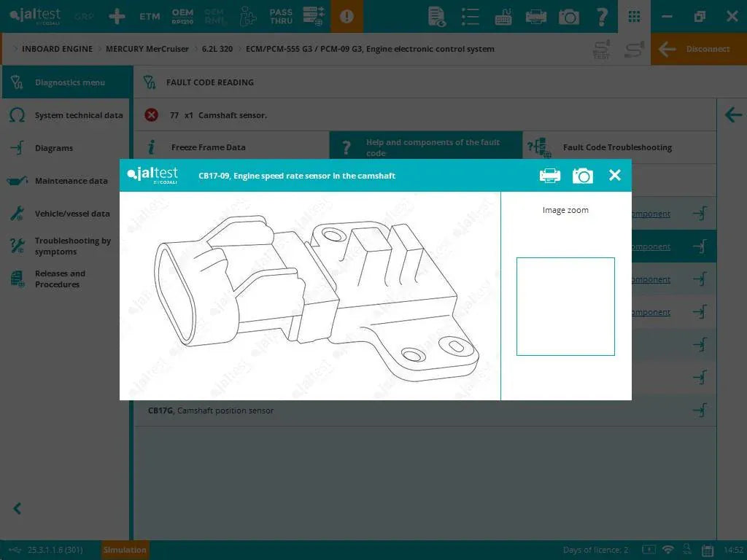
Task: Click the Image zoom selection box
Action: tap(565, 306)
